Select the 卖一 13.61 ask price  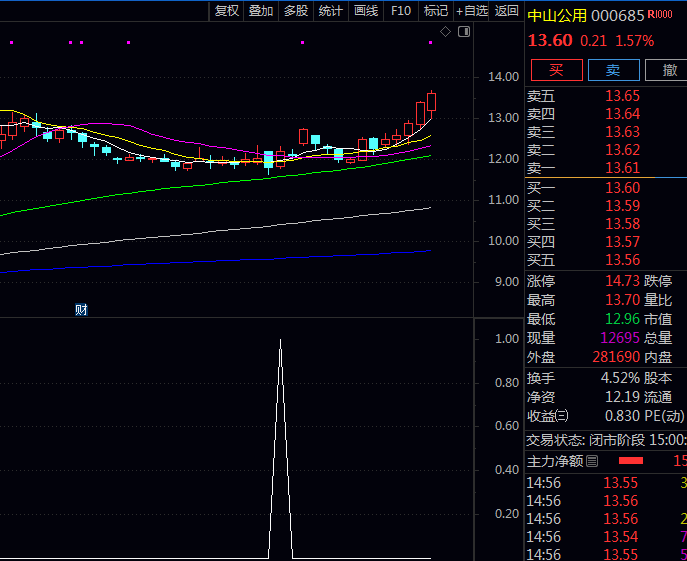pyautogui.click(x=622, y=168)
